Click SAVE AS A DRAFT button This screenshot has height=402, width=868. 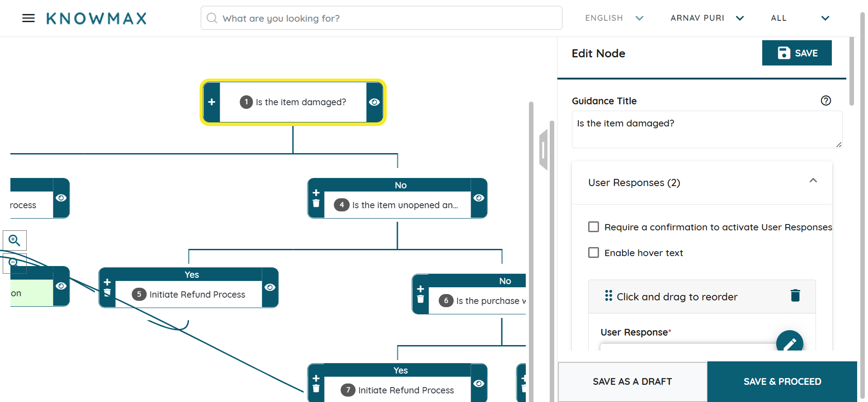632,382
